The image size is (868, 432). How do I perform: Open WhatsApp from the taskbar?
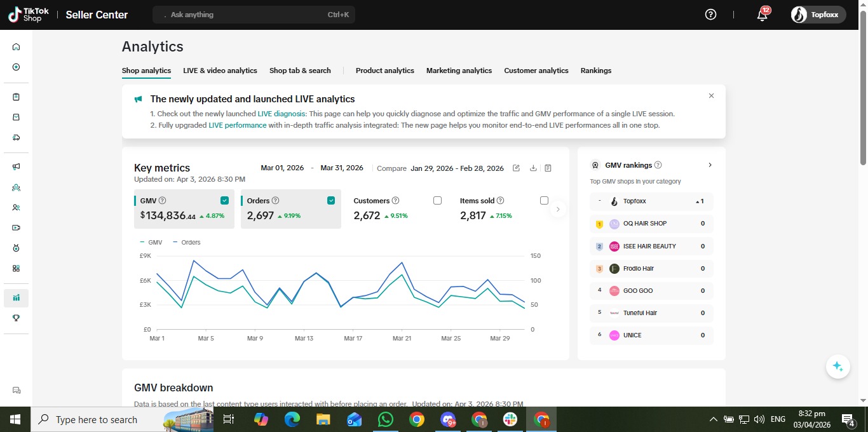[x=385, y=419]
